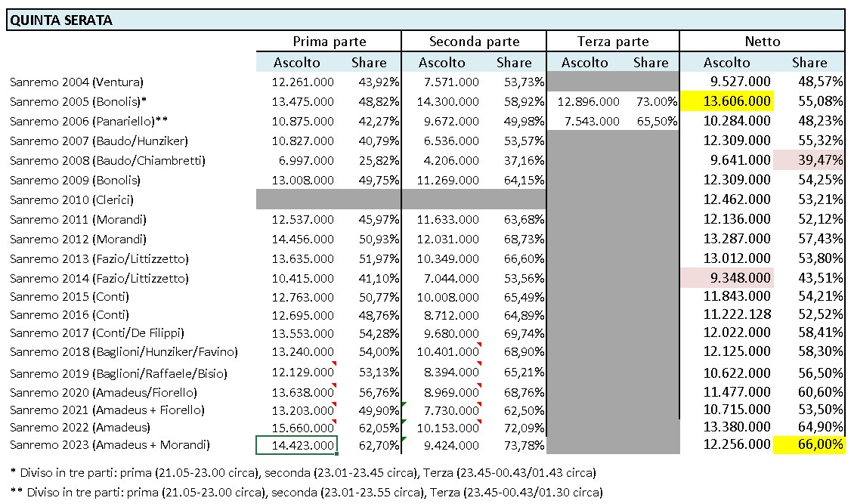
Task: Click the pink highlighted cell 9.348.000
Action: click(727, 278)
